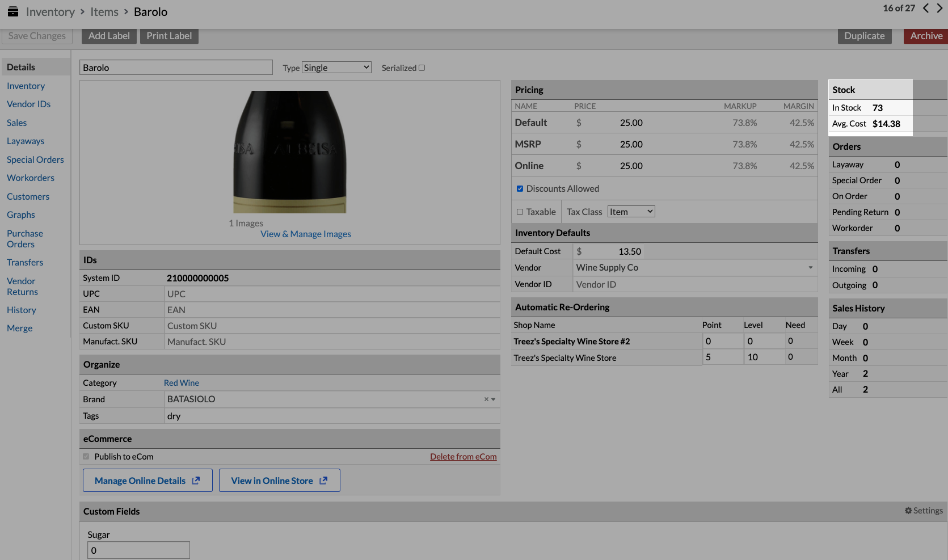Go to Layaways section
The width and height of the screenshot is (948, 560).
[x=26, y=141]
